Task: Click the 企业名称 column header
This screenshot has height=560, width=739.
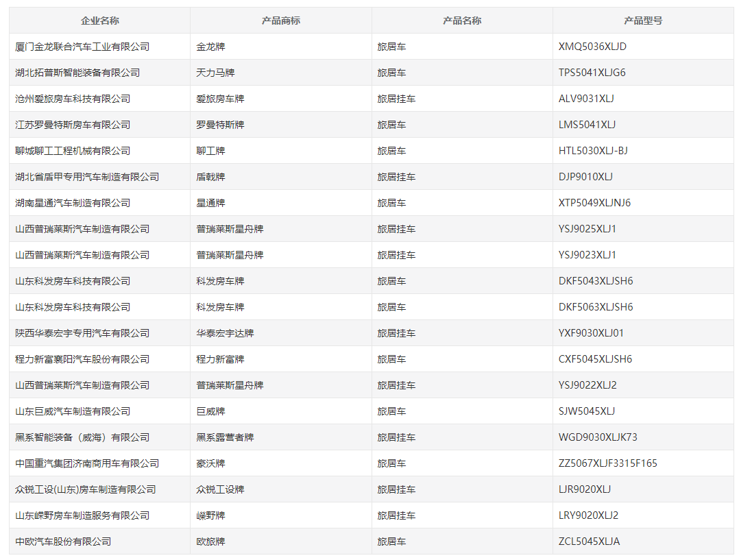Action: point(99,21)
